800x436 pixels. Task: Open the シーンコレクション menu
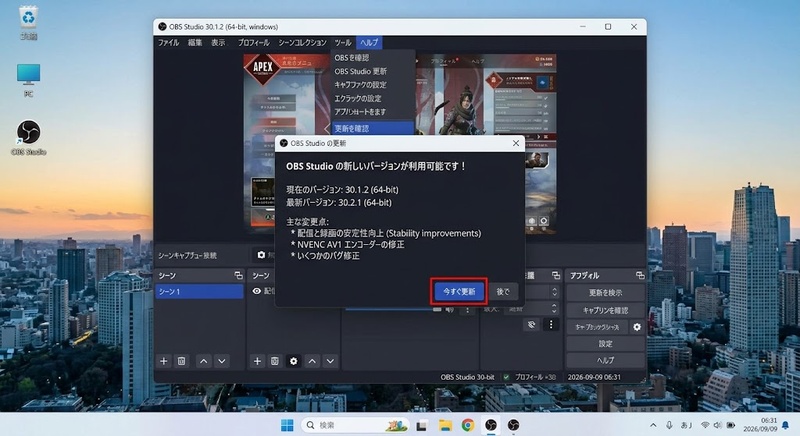tap(302, 43)
